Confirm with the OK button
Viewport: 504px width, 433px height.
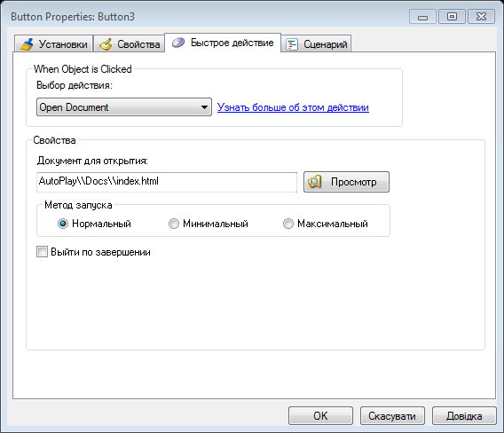(320, 415)
